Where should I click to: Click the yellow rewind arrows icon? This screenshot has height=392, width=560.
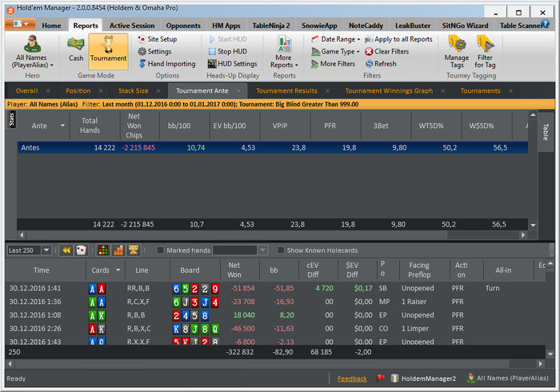click(66, 250)
